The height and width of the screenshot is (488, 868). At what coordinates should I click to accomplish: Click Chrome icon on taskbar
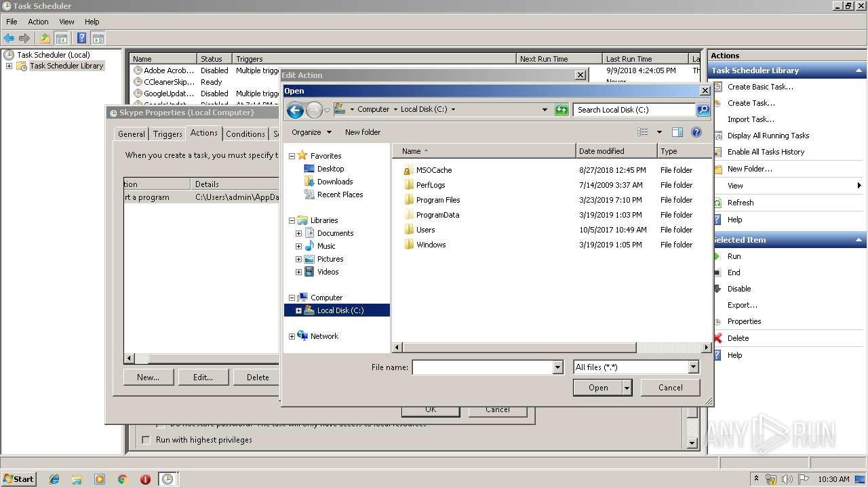(x=122, y=479)
